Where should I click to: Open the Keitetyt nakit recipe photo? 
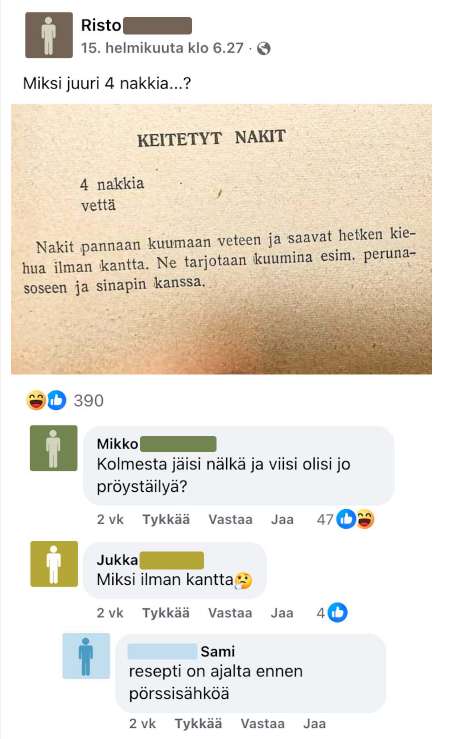click(221, 239)
